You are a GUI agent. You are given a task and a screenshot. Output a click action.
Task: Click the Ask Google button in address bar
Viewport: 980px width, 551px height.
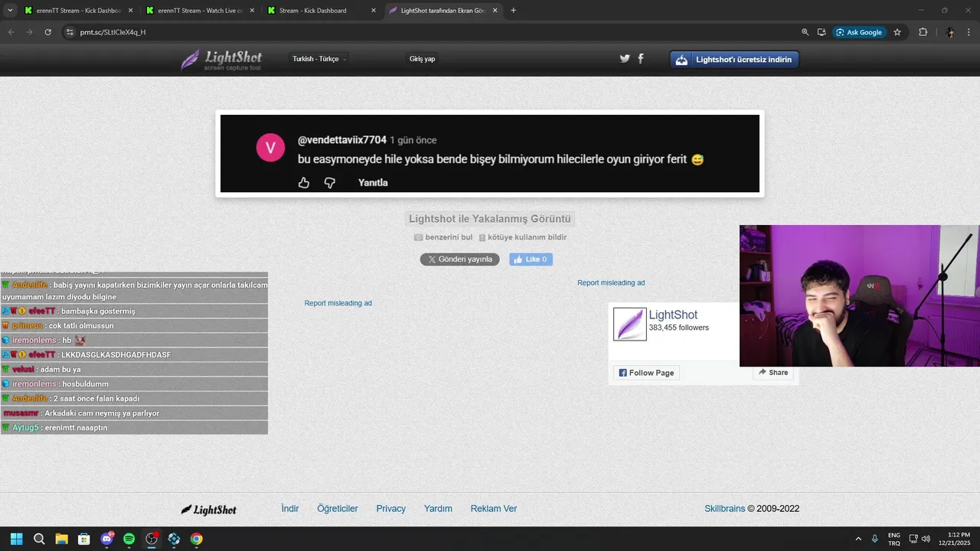(x=859, y=32)
